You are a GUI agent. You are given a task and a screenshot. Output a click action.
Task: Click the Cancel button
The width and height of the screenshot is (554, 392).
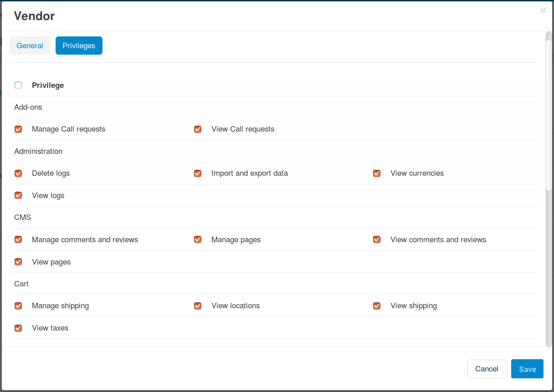pyautogui.click(x=487, y=369)
